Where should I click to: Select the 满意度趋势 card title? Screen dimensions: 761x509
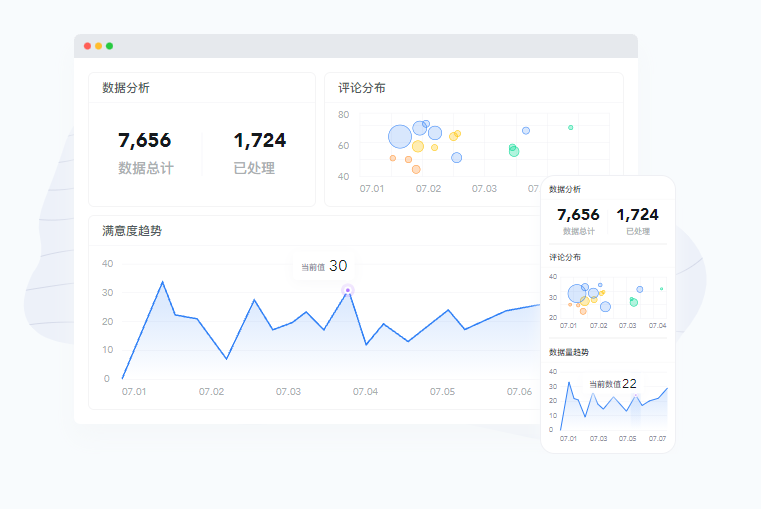(132, 231)
